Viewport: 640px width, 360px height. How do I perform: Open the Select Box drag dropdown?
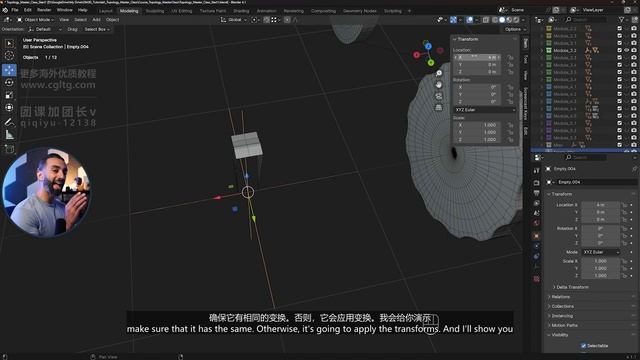97,29
